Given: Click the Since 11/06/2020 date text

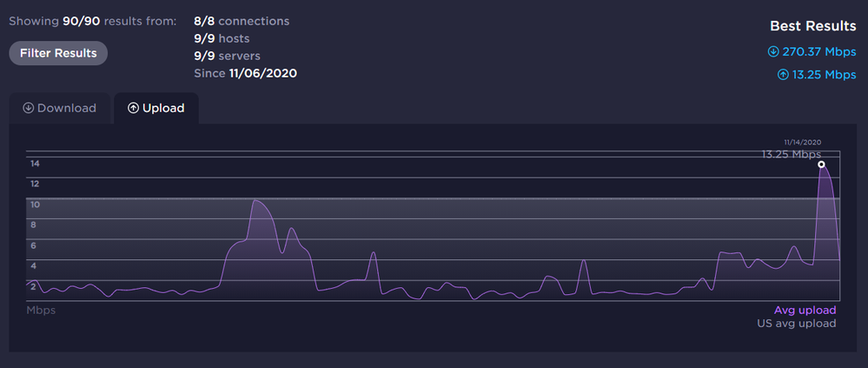Looking at the screenshot, I should point(245,73).
